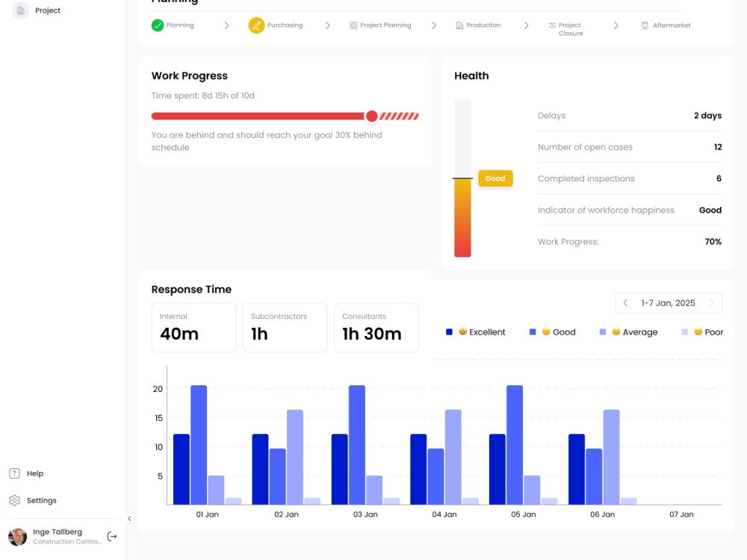The image size is (747, 560).
Task: Click the yellow Good health badge
Action: 495,178
